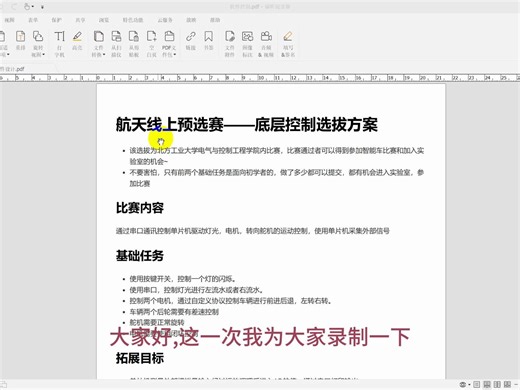Expand the PDF文件包 dropdown arrow
This screenshot has width=520, height=390.
pyautogui.click(x=175, y=55)
